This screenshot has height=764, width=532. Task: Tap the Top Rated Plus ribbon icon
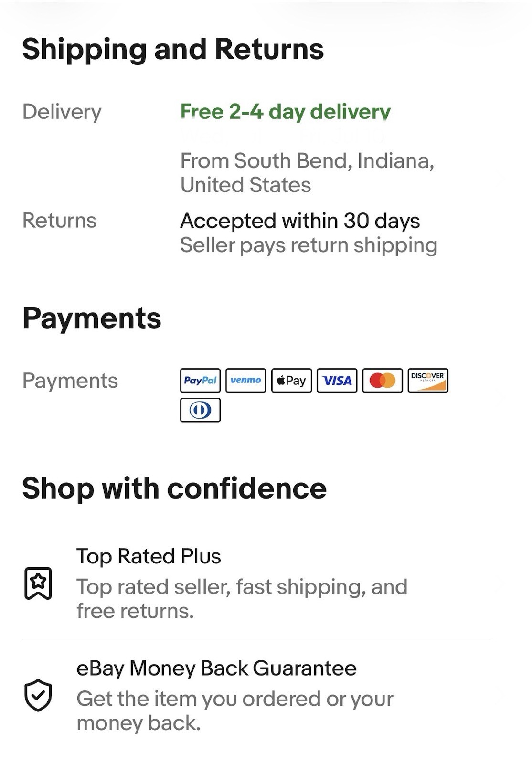coord(38,583)
